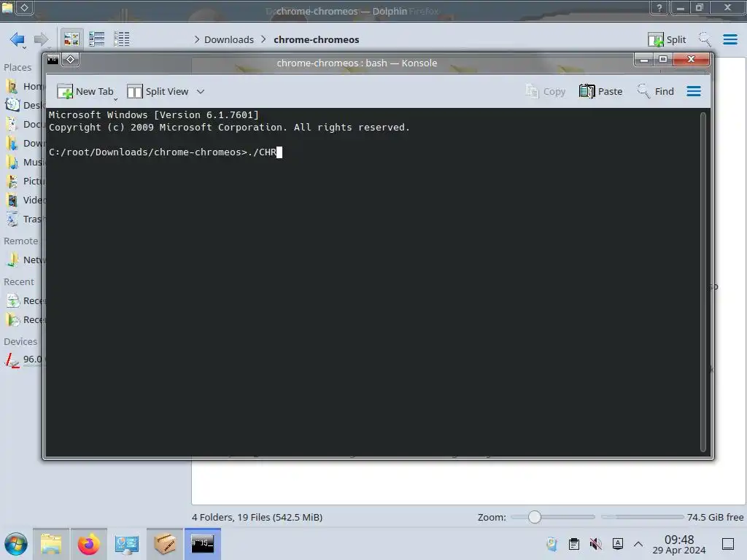The width and height of the screenshot is (747, 560).
Task: Open Trash in the Dolphin Places panel
Action: pyautogui.click(x=24, y=219)
